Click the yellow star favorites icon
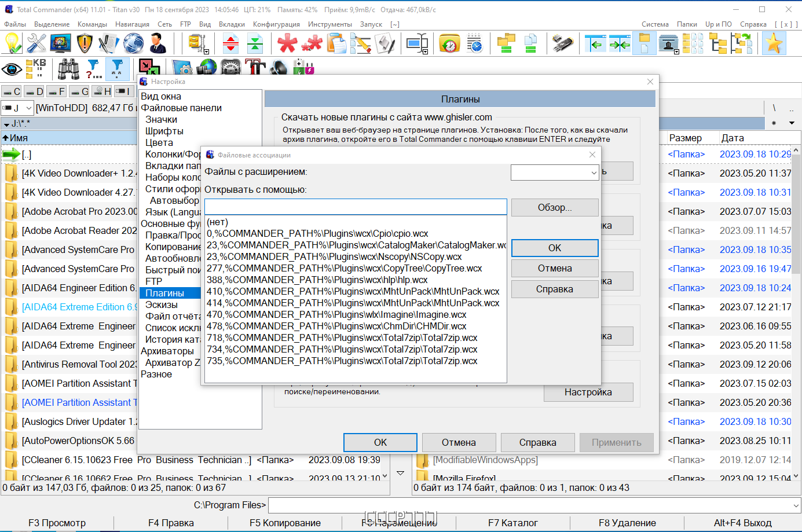The image size is (802, 532). click(774, 43)
